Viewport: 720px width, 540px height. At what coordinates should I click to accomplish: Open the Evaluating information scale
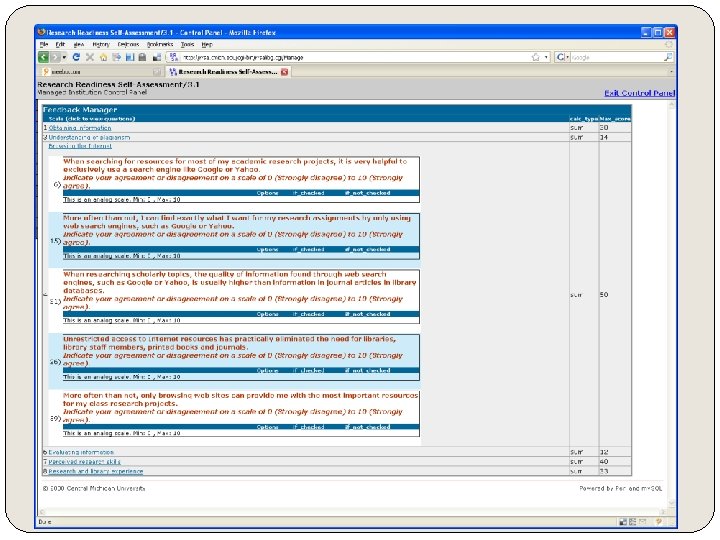tap(81, 452)
